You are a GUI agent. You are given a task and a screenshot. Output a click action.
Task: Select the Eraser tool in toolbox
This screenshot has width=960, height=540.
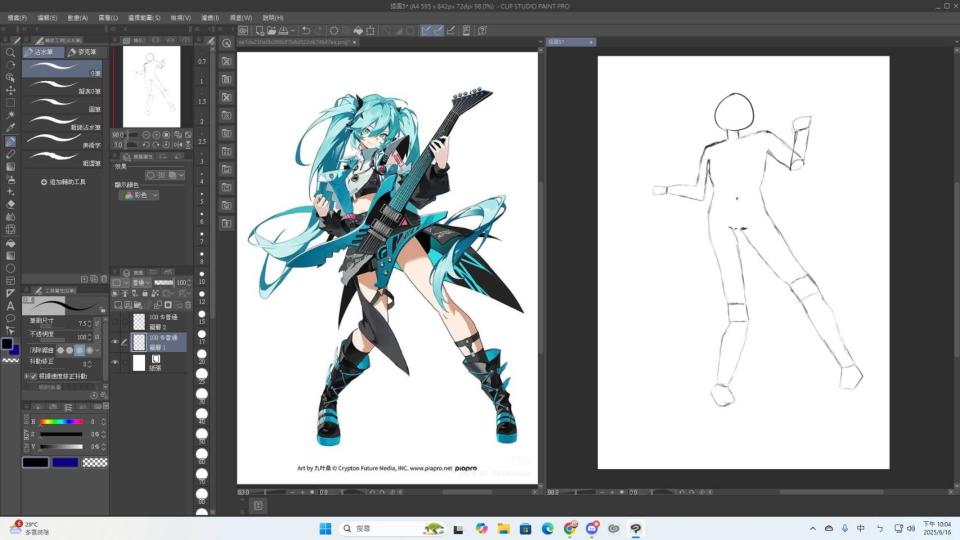click(x=10, y=204)
